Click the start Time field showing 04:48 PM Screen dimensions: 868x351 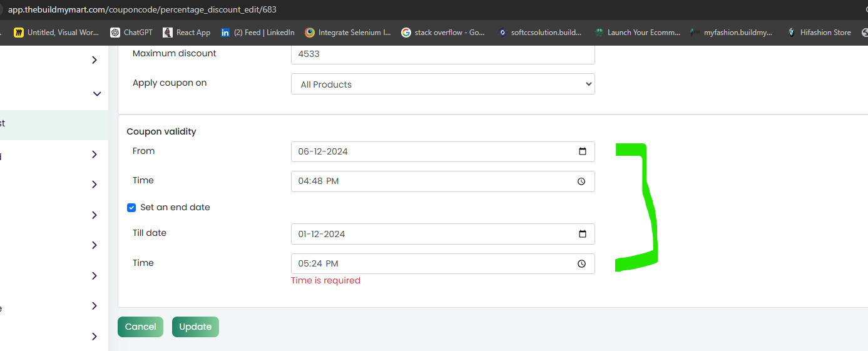point(443,181)
